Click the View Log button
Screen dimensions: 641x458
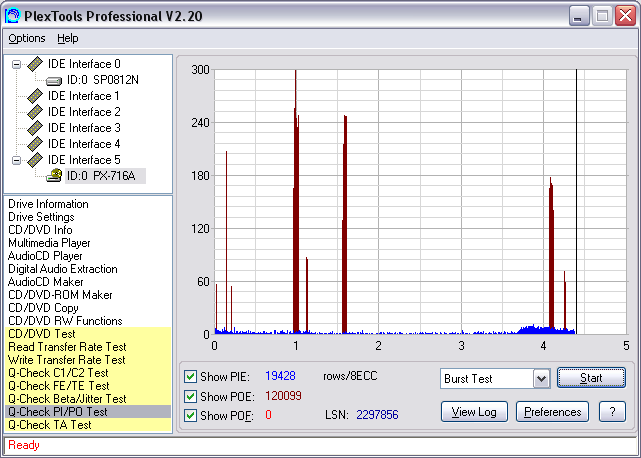click(x=474, y=412)
